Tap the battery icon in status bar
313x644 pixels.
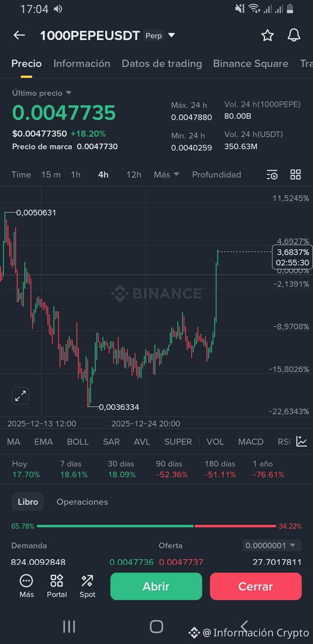(290, 9)
